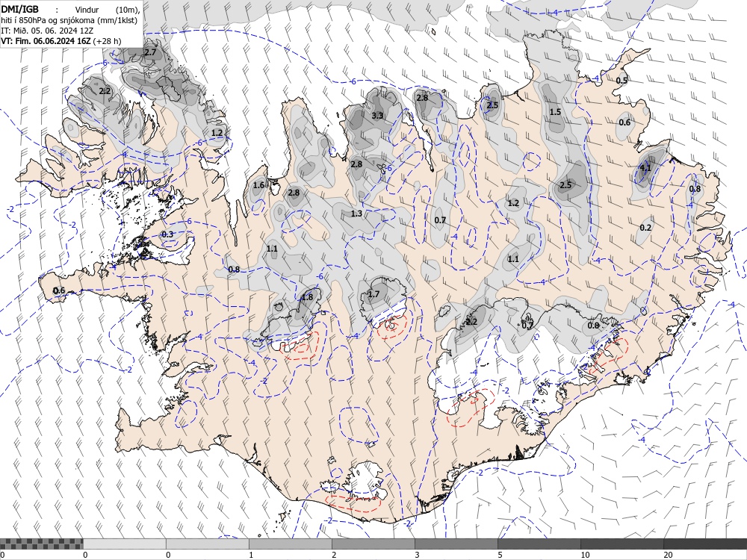Click legend swatch between 3 and 5
Image resolution: width=747 pixels, height=560 pixels.
click(456, 544)
